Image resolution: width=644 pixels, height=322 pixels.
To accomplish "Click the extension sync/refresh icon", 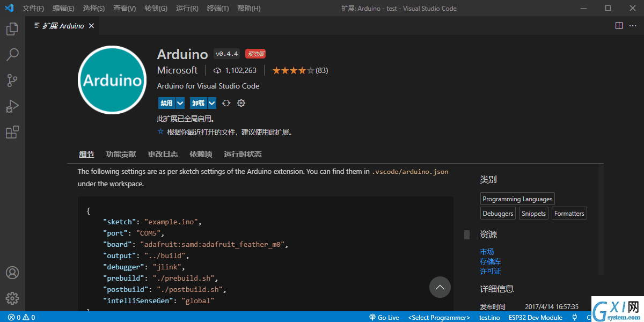I will (226, 103).
